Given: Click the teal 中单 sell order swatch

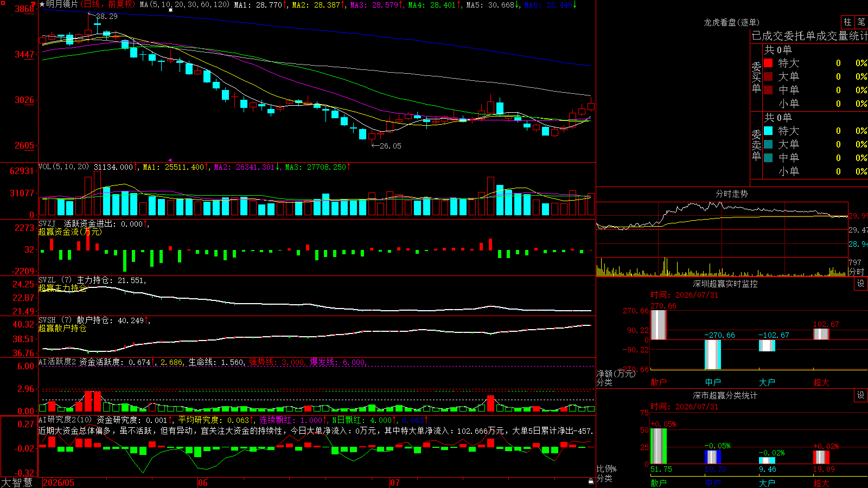Looking at the screenshot, I should 768,158.
